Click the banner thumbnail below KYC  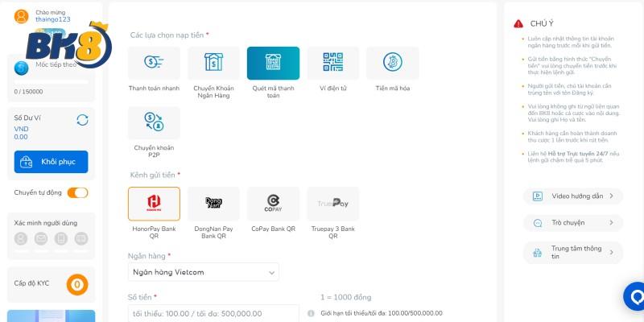tap(51, 316)
